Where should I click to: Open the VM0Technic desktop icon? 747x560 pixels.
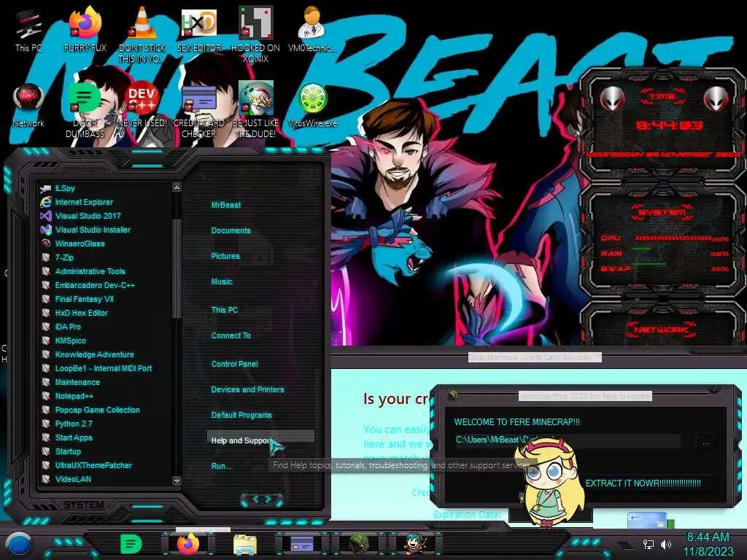(312, 29)
